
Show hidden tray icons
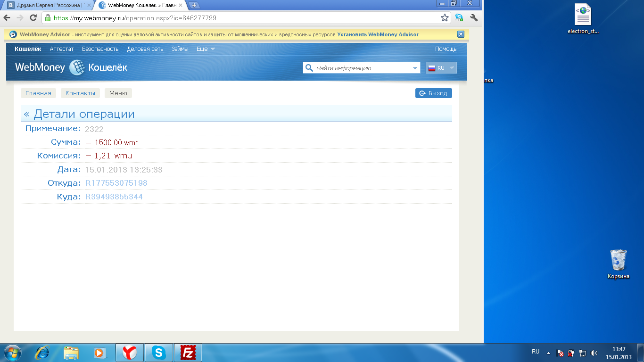(548, 353)
